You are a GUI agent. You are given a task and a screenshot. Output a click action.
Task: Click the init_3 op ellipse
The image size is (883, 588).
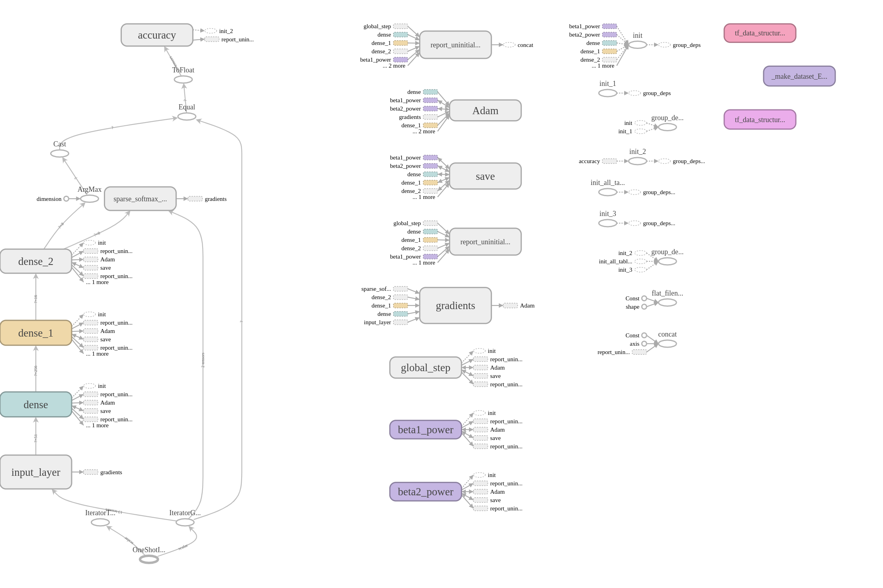[608, 223]
